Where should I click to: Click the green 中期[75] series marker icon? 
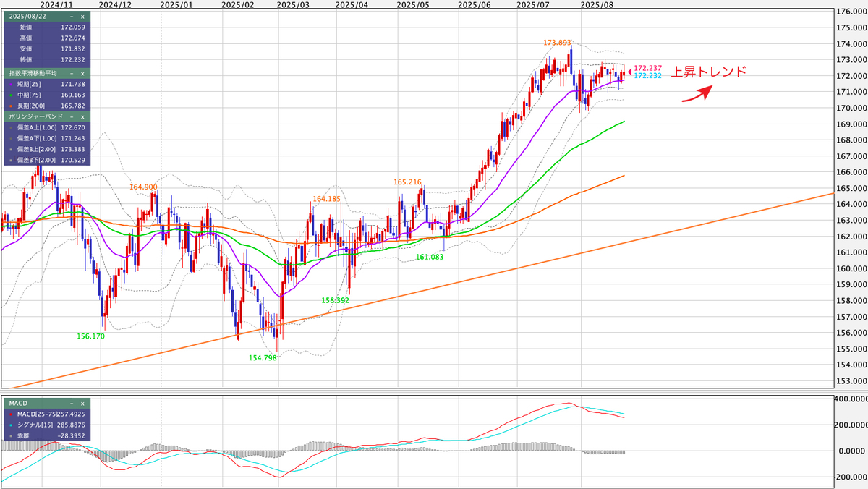(11, 94)
